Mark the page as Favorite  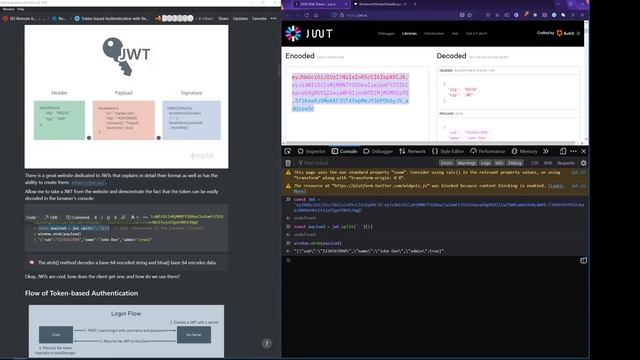click(x=259, y=18)
